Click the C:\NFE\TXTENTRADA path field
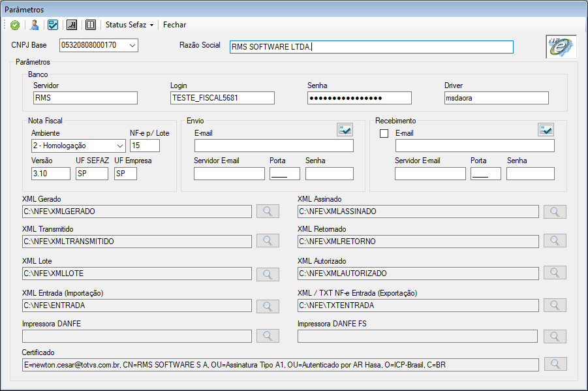 click(418, 305)
